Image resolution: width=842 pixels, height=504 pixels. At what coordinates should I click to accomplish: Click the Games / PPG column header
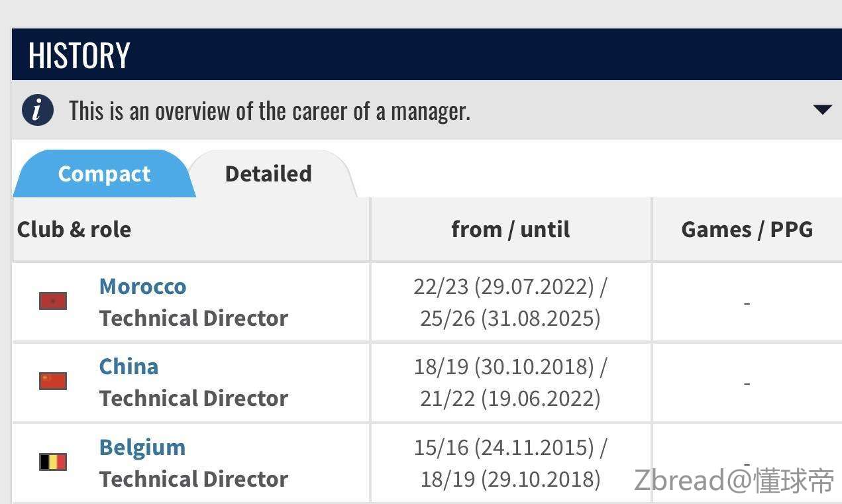pos(747,230)
